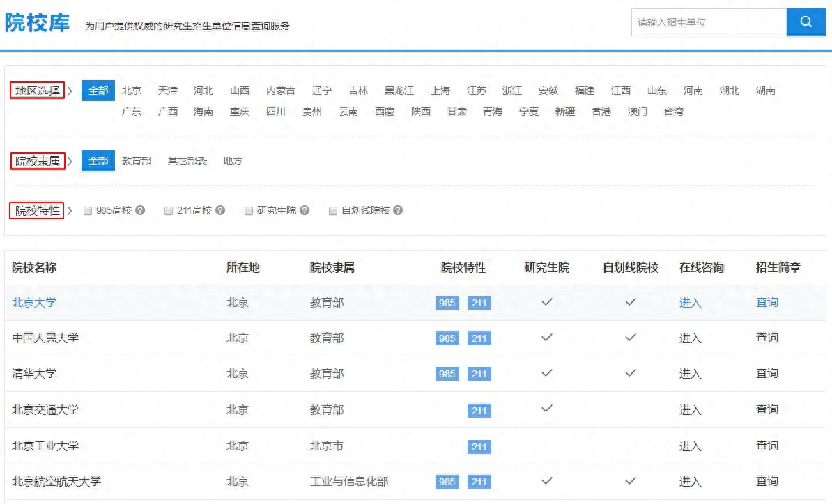Click the 211 badge in 北京工业大学 row
This screenshot has width=832, height=504.
click(x=479, y=446)
